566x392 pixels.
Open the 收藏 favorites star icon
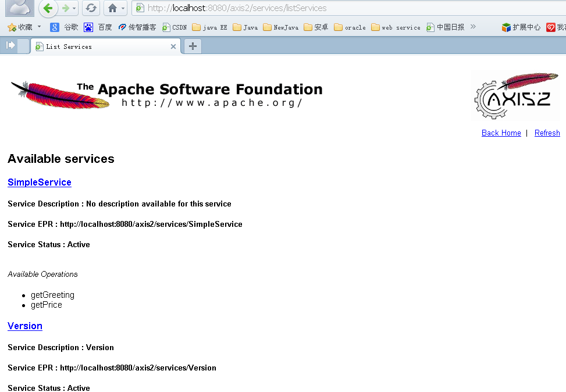(x=12, y=27)
